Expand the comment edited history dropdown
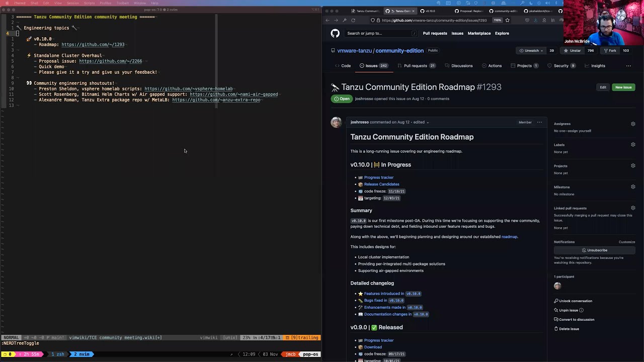 (x=421, y=122)
